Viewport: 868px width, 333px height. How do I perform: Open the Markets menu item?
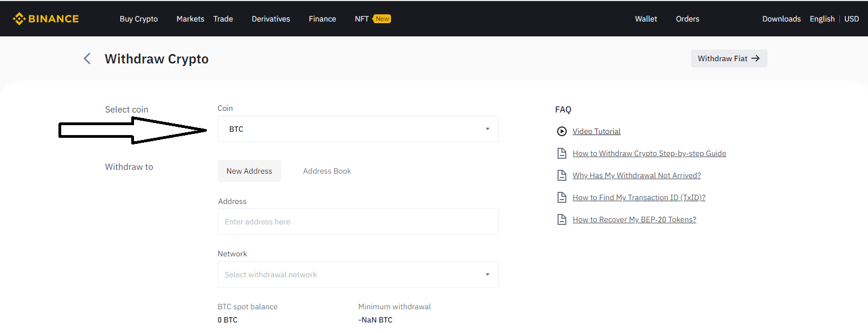[x=190, y=19]
